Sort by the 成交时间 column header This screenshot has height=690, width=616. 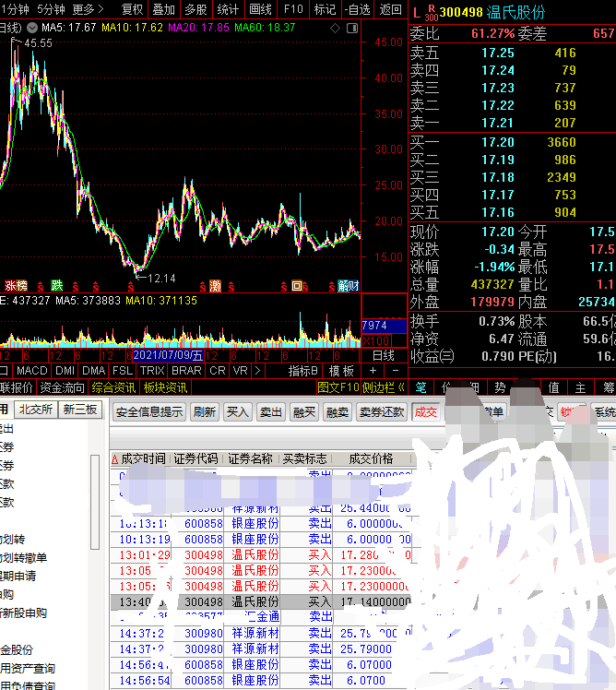(143, 459)
